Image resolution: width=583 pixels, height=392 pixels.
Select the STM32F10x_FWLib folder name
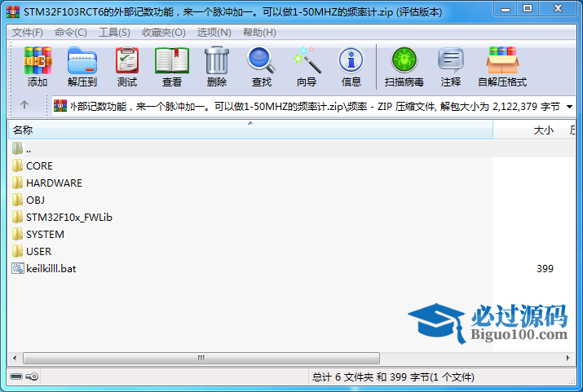[69, 217]
